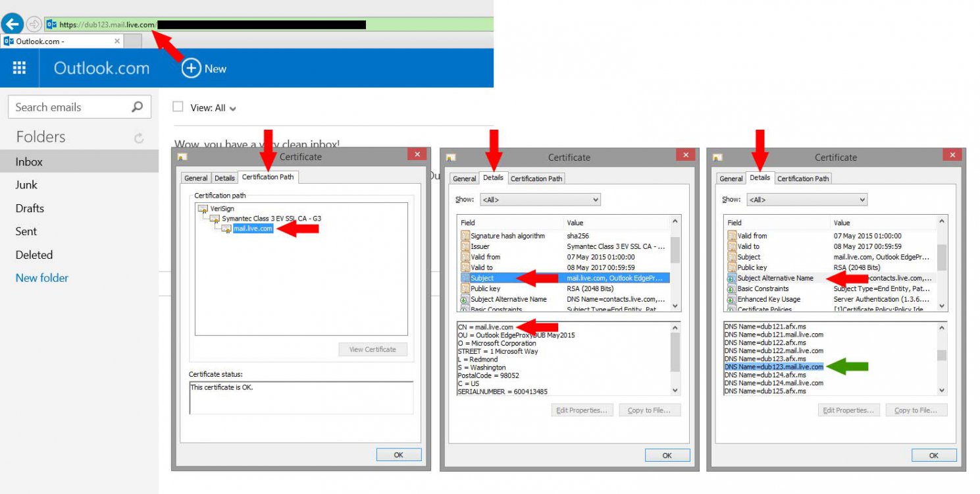This screenshot has height=494, width=980.
Task: Click Copy to File in middle Certificate dialog
Action: [x=649, y=410]
